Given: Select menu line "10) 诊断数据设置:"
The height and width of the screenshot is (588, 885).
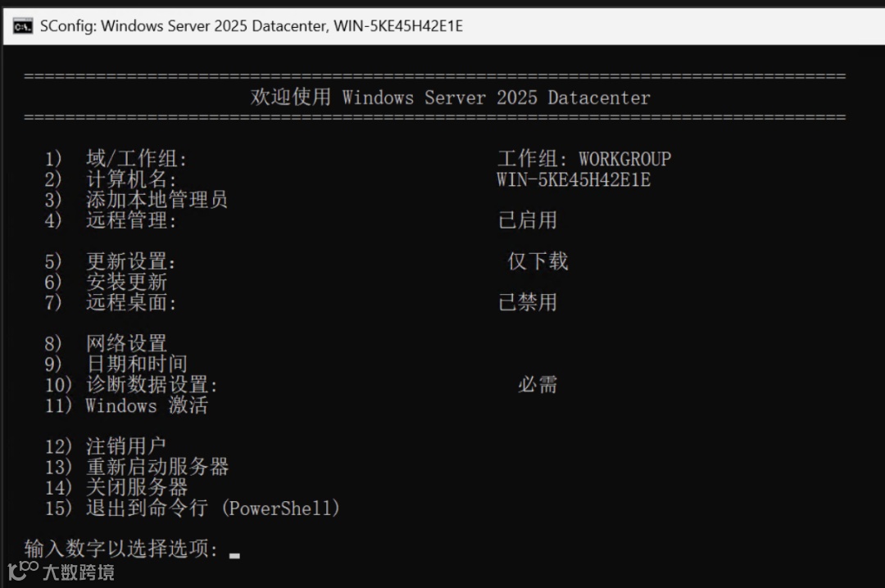Looking at the screenshot, I should 131,384.
